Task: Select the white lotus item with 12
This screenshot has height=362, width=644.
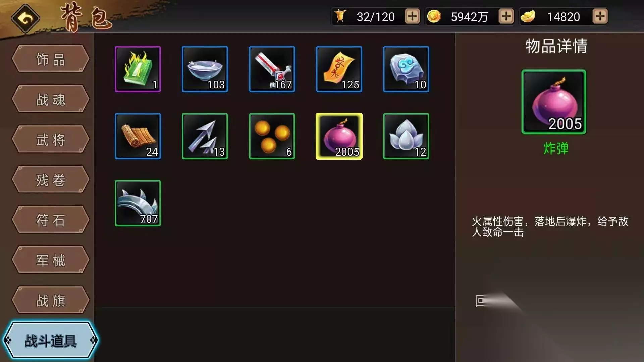Action: click(x=406, y=136)
